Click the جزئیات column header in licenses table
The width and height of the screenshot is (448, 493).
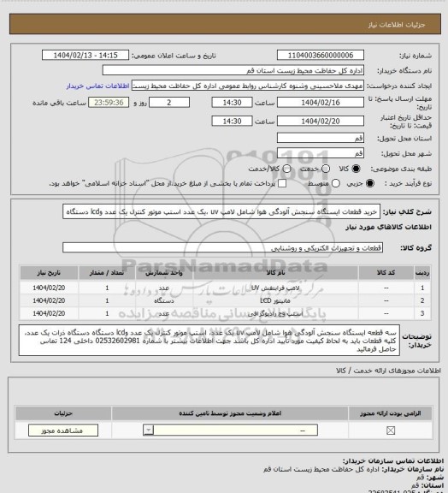pos(63,413)
